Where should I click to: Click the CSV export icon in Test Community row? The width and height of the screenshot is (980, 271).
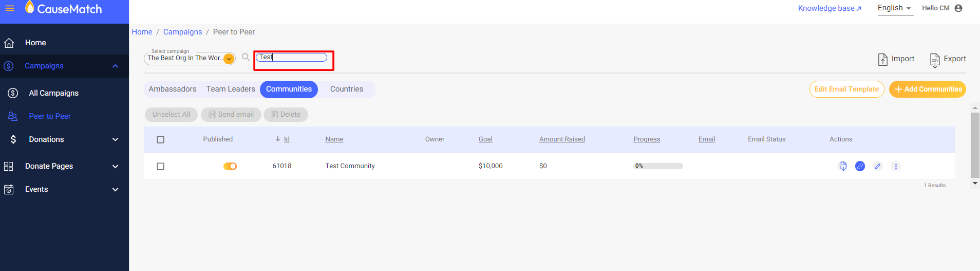tap(842, 166)
